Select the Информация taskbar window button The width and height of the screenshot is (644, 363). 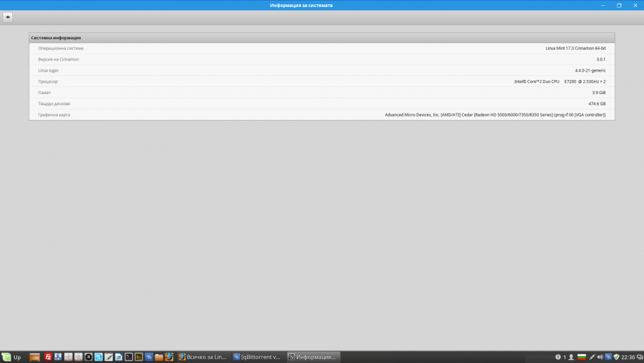tap(313, 357)
